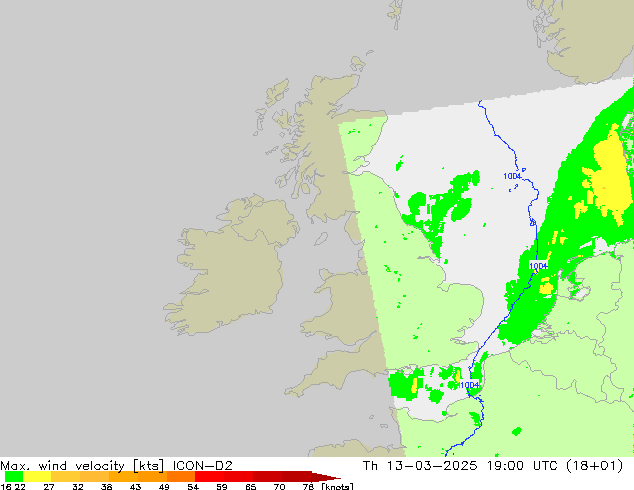Click the bright red 54–59 knots swatch
Viewport: 634px width, 490px height.
click(209, 477)
